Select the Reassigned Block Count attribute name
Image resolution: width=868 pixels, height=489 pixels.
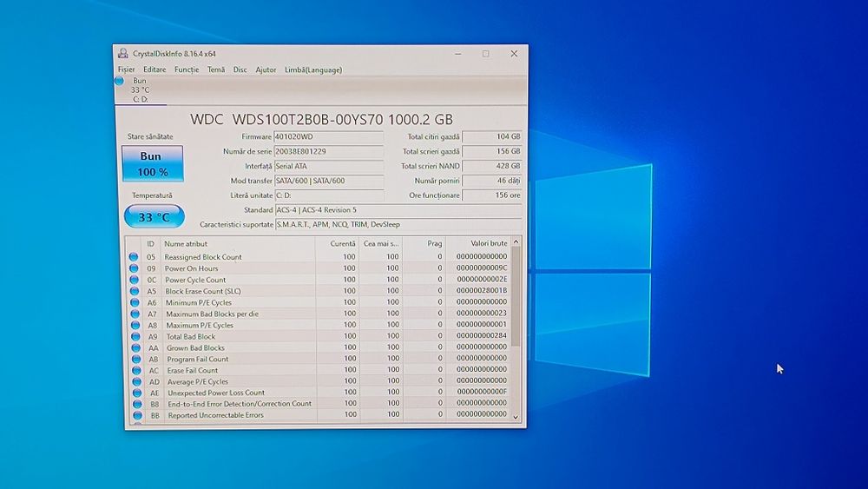coord(202,257)
